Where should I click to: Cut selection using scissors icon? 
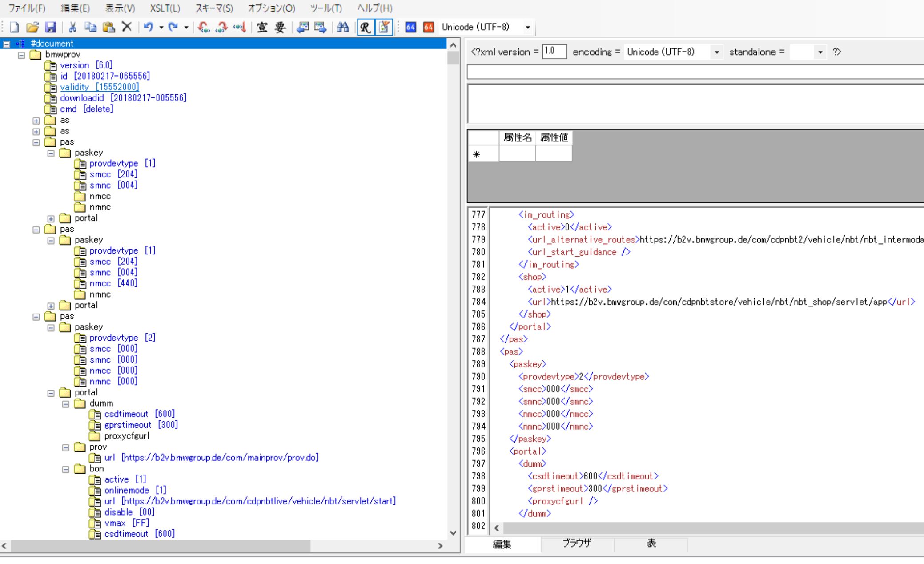click(x=73, y=27)
